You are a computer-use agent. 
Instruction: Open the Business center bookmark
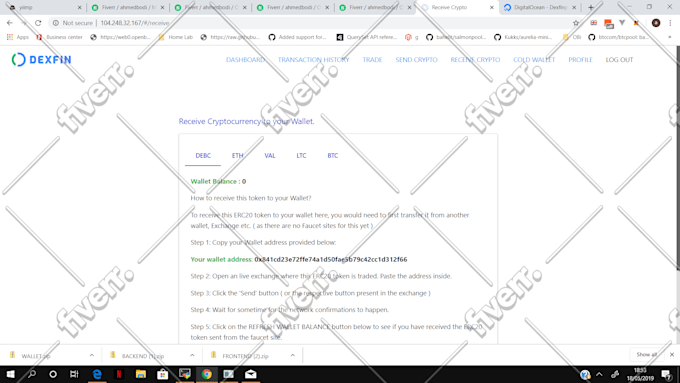point(60,37)
